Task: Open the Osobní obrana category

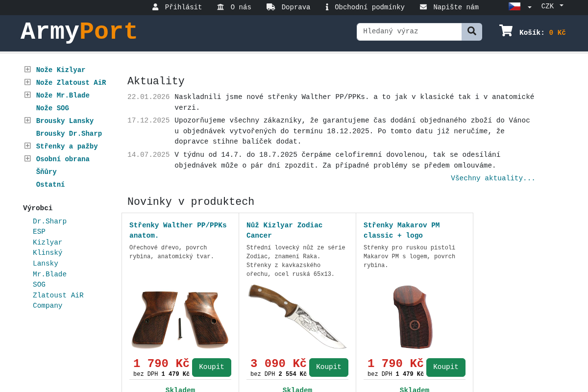Action: pos(63,159)
